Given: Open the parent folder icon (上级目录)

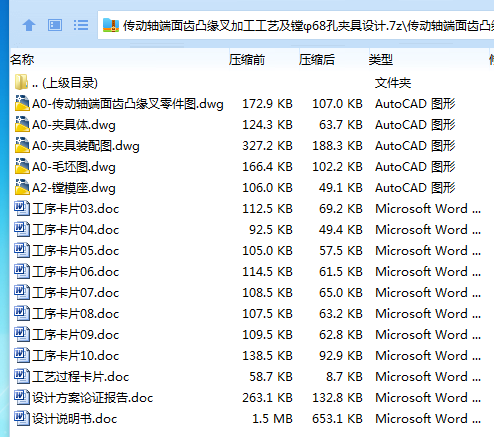Looking at the screenshot, I should (x=21, y=82).
